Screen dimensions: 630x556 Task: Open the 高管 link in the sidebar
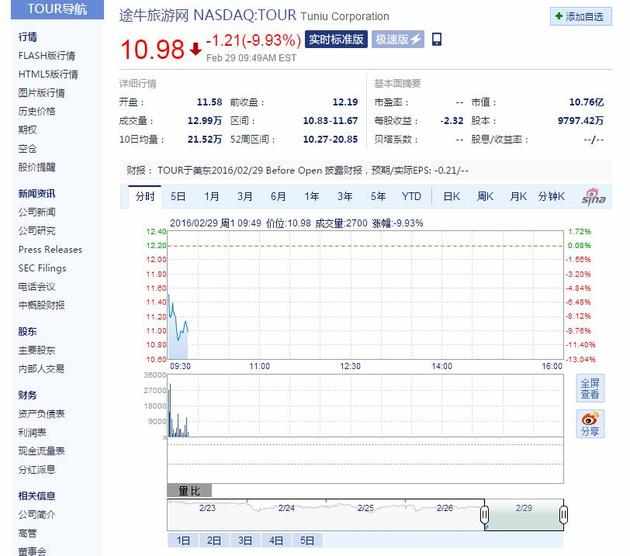pos(27,533)
